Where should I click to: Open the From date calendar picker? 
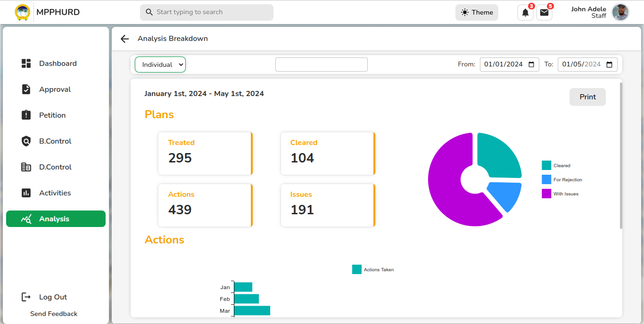click(x=531, y=65)
